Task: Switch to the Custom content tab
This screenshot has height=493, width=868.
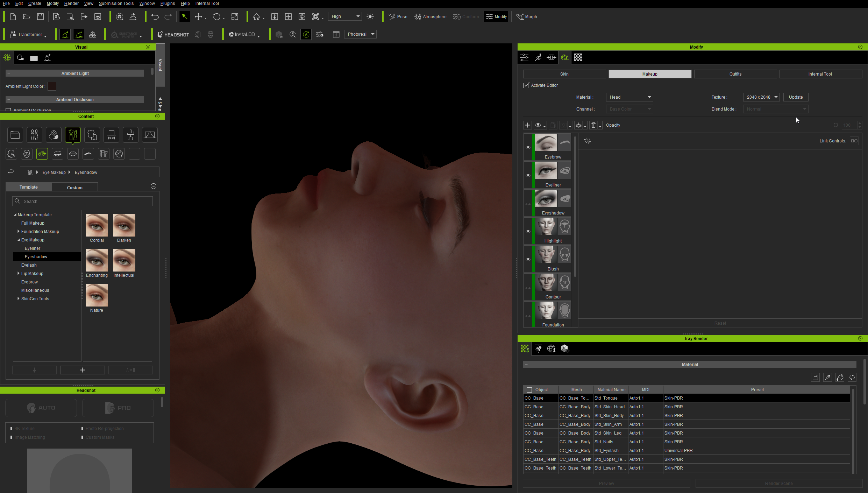Action: click(x=75, y=188)
